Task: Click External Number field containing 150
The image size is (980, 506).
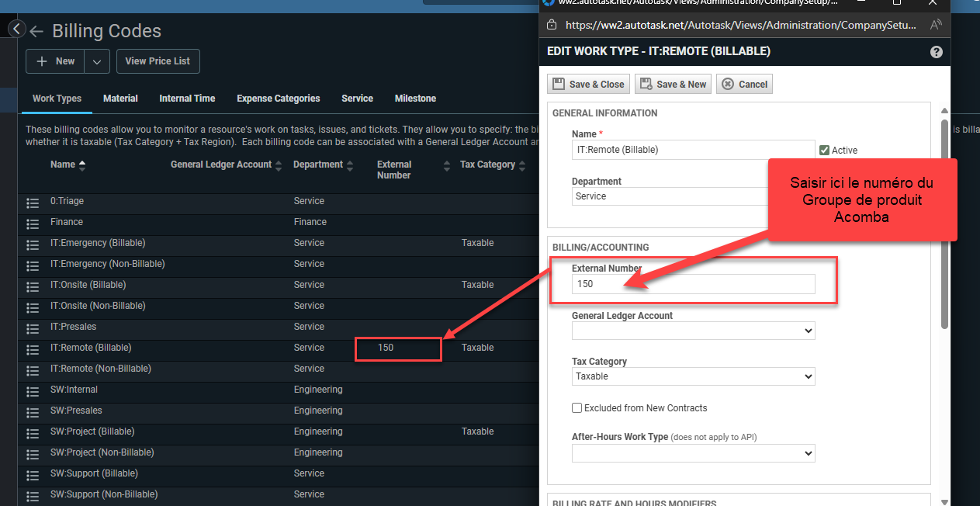Action: tap(693, 284)
